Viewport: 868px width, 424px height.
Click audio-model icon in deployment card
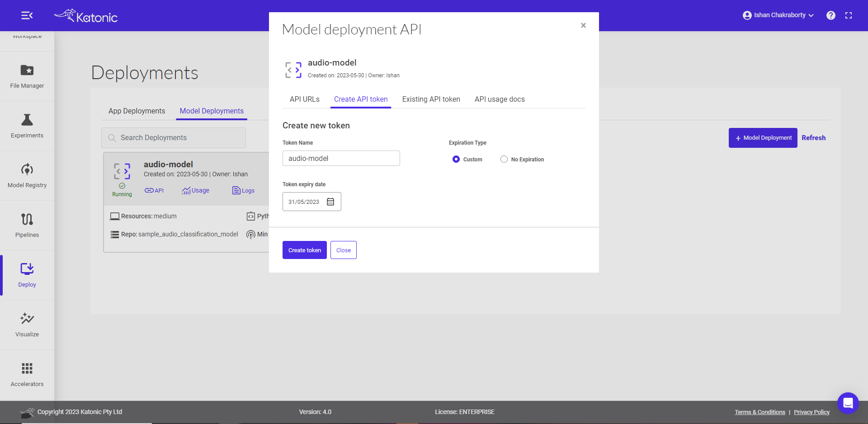[122, 171]
